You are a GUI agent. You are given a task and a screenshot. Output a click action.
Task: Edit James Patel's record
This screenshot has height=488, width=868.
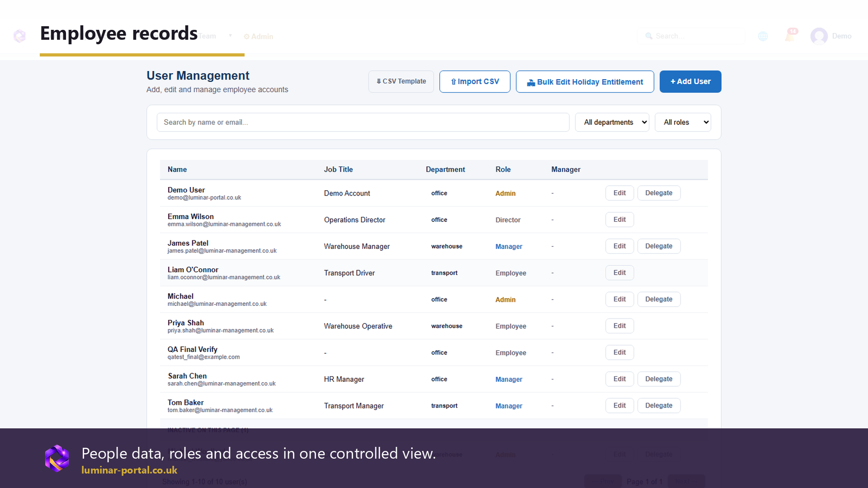pyautogui.click(x=619, y=246)
